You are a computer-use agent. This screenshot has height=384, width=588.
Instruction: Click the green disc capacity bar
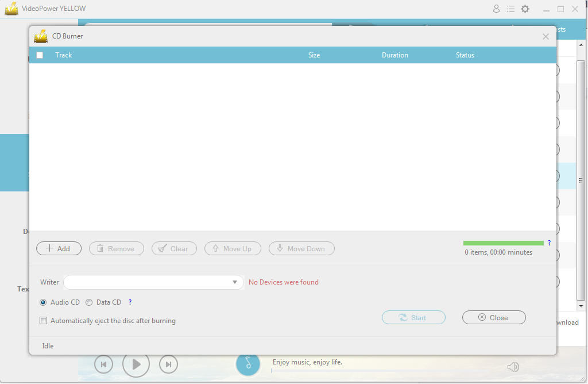(x=503, y=243)
